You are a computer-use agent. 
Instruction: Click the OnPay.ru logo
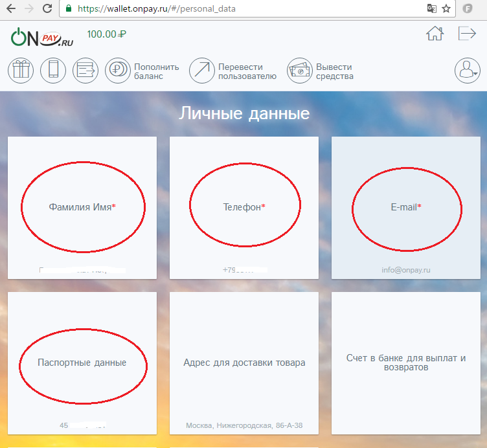pos(43,39)
